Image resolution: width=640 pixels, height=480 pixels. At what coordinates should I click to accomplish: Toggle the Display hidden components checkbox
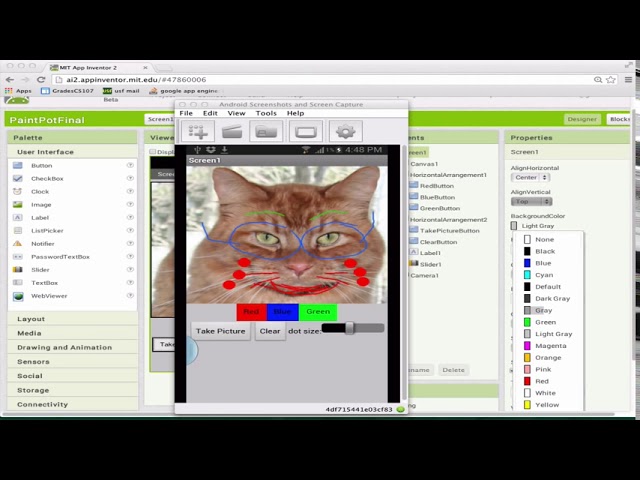153,151
